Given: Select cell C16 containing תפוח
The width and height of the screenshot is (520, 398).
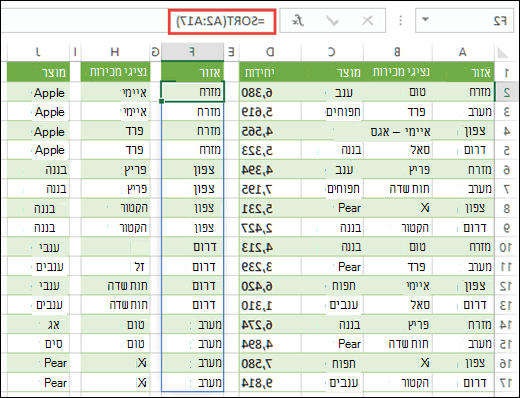Looking at the screenshot, I should 331,363.
